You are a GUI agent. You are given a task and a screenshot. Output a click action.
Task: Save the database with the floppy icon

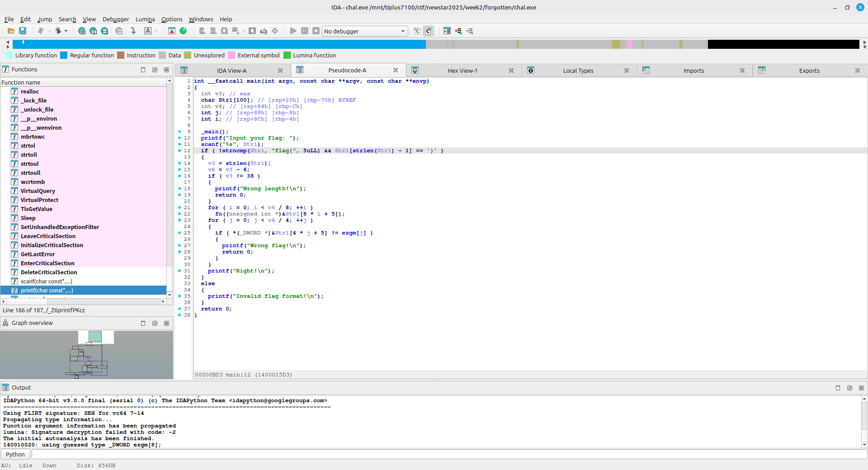point(23,31)
